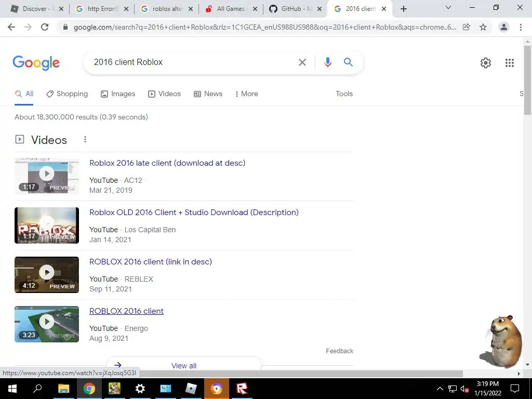Click the Chrome taskbar icon
Screen dimensions: 532x399
point(89,389)
